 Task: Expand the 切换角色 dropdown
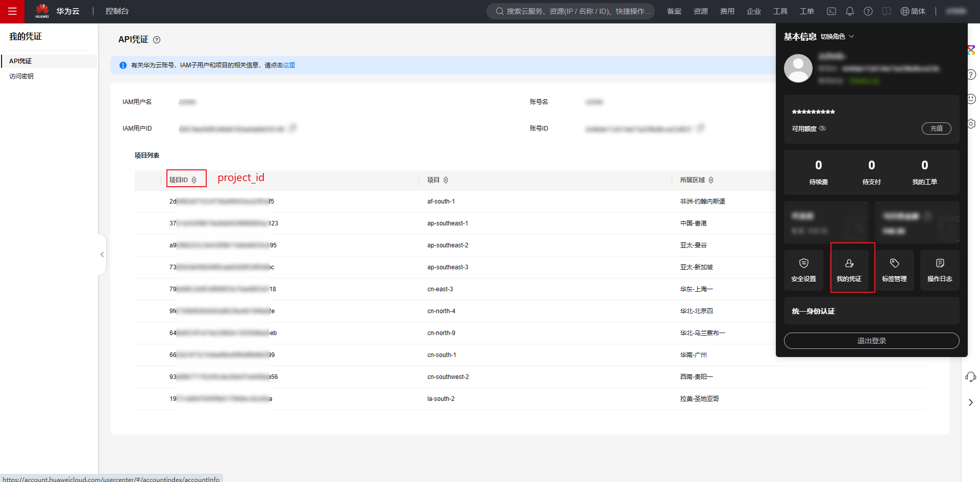click(837, 37)
